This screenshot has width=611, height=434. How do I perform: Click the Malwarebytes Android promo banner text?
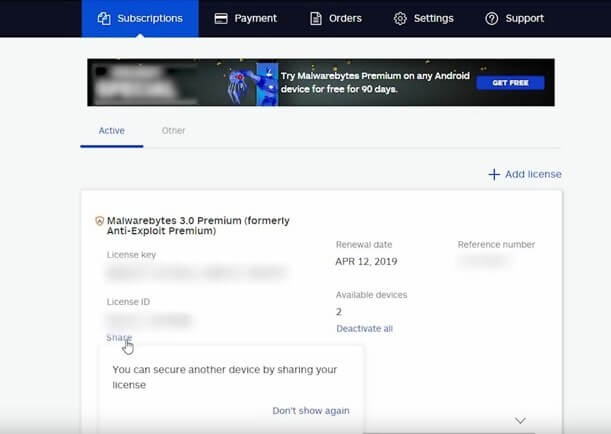(375, 82)
